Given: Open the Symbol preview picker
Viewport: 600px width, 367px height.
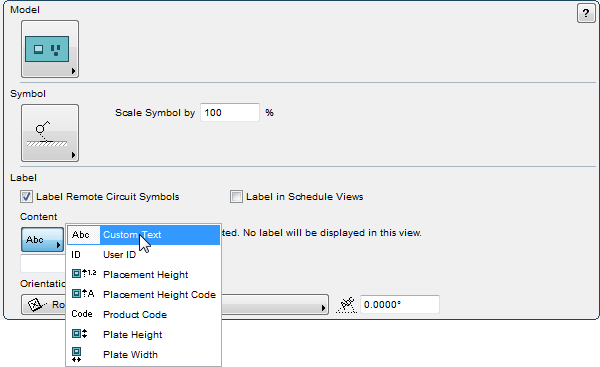Looking at the screenshot, I should click(50, 133).
